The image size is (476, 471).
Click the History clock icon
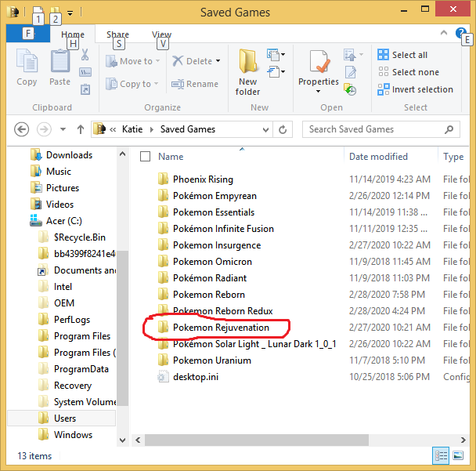pos(350,89)
